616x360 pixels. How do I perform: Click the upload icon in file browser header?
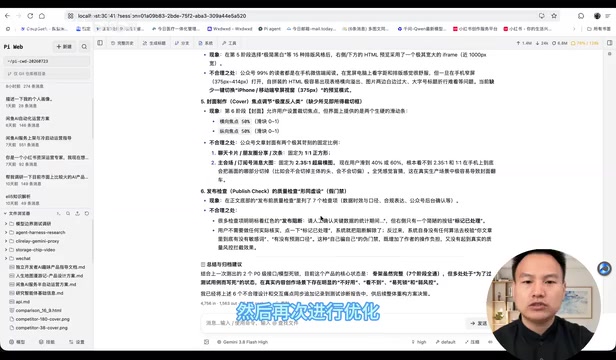77,213
